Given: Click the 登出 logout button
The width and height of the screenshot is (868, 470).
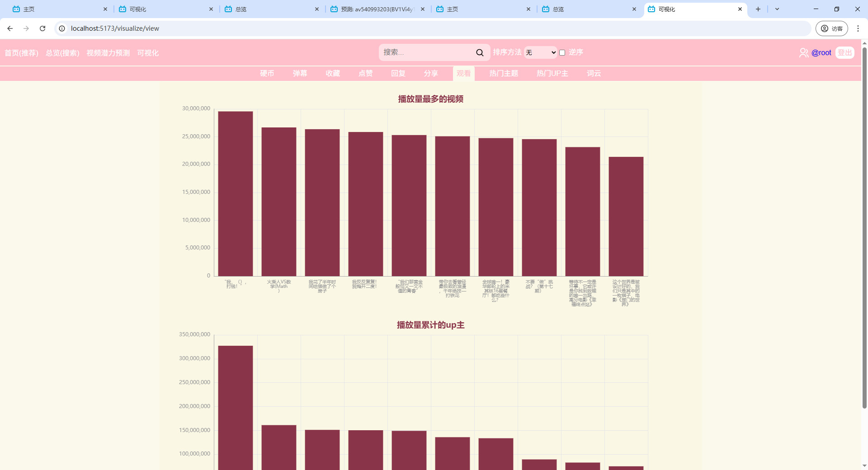Looking at the screenshot, I should [844, 52].
